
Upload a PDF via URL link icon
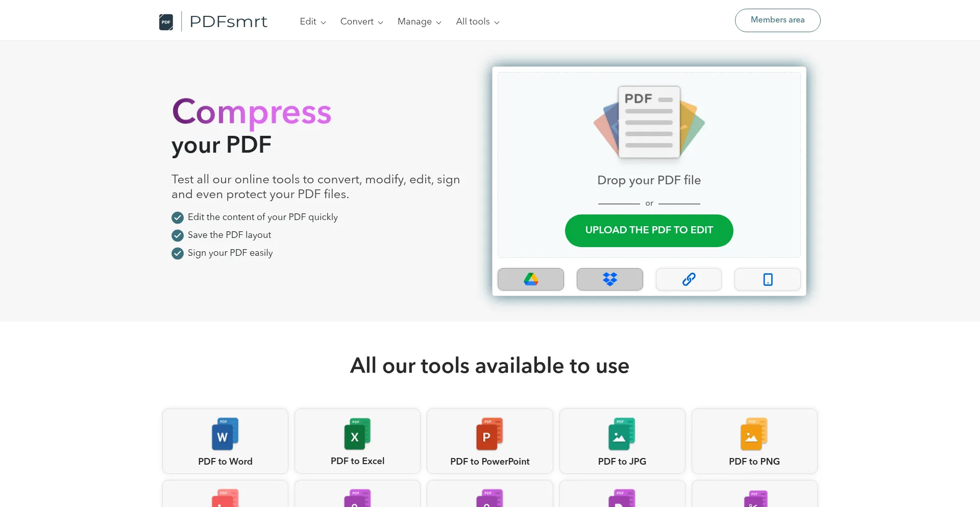(x=689, y=279)
